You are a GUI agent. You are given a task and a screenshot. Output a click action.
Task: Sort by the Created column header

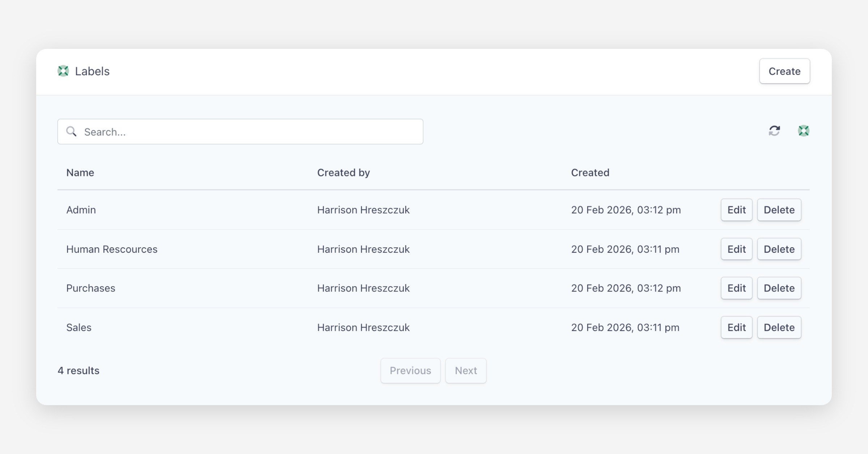(590, 173)
